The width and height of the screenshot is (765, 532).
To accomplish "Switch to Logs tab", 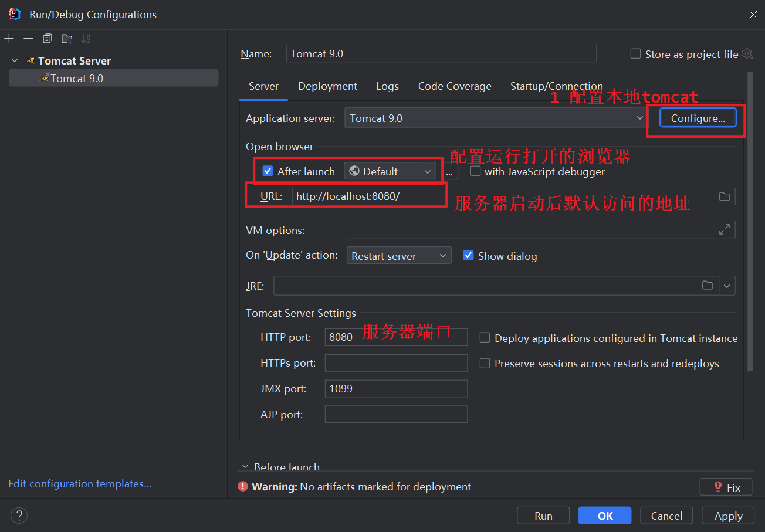I will pos(387,86).
